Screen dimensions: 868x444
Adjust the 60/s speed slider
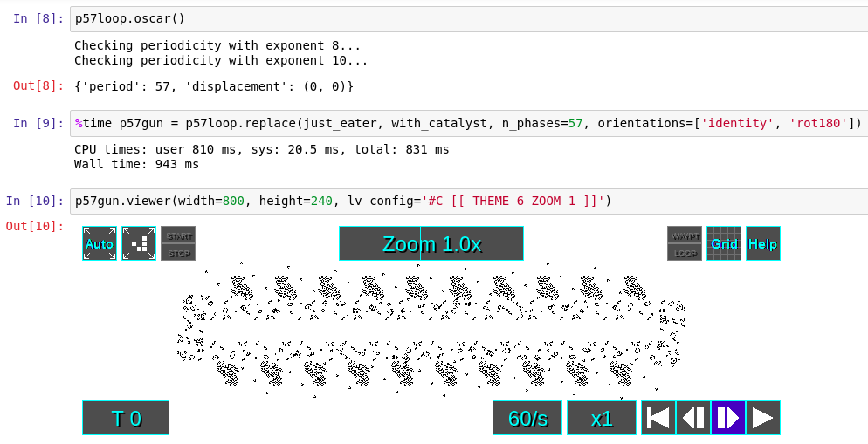(x=527, y=418)
